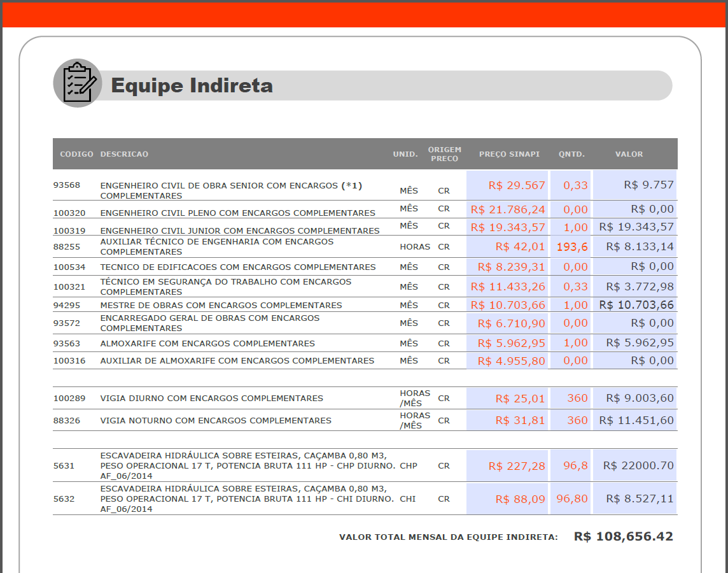
Task: Select SINAPI price R$ 21.786,24 cell
Action: click(x=508, y=209)
